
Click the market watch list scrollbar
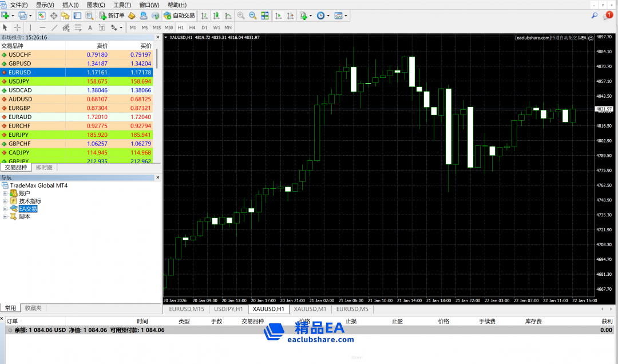tap(157, 63)
